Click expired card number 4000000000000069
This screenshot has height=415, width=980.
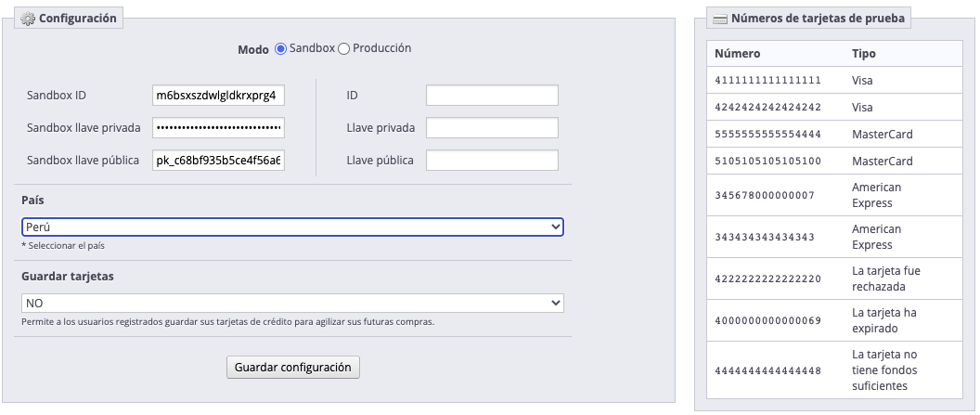click(x=768, y=320)
